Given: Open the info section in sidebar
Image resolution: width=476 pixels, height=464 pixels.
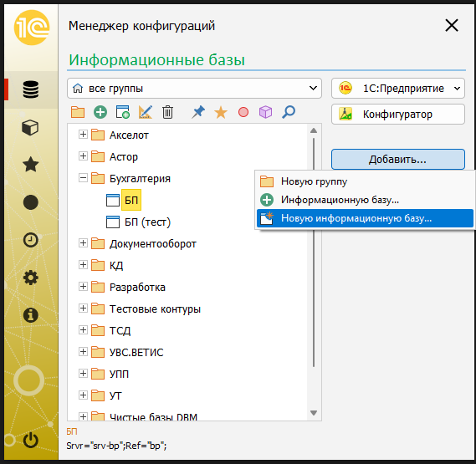Looking at the screenshot, I should [31, 315].
